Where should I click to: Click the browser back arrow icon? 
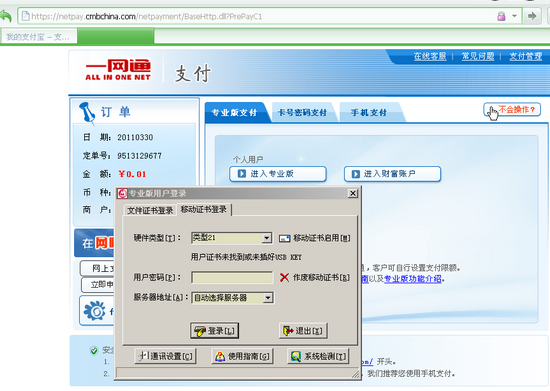point(5,16)
